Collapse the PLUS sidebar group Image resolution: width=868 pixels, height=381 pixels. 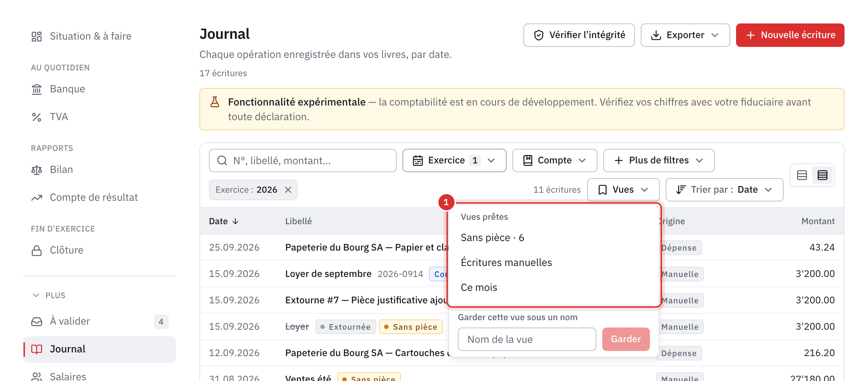click(x=49, y=295)
